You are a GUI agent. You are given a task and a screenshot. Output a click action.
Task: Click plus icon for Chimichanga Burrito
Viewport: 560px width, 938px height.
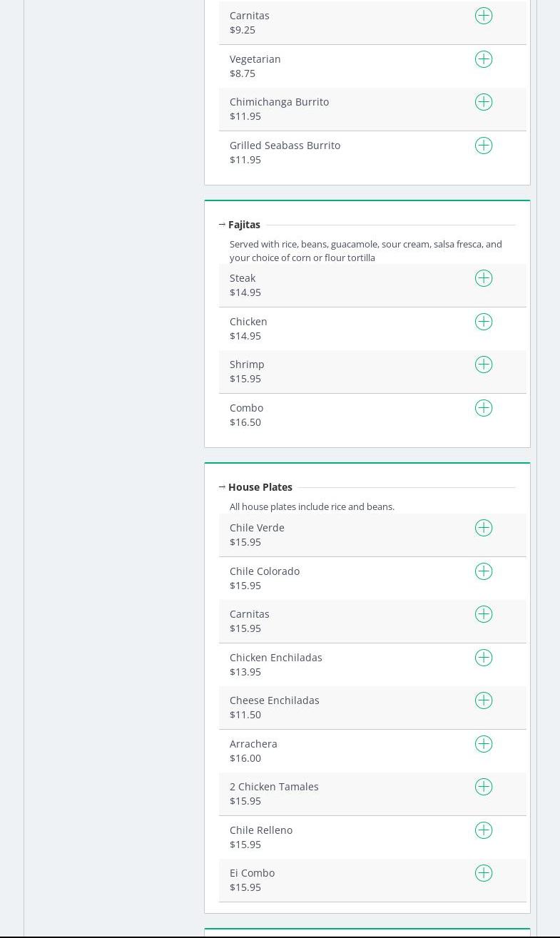click(x=484, y=102)
